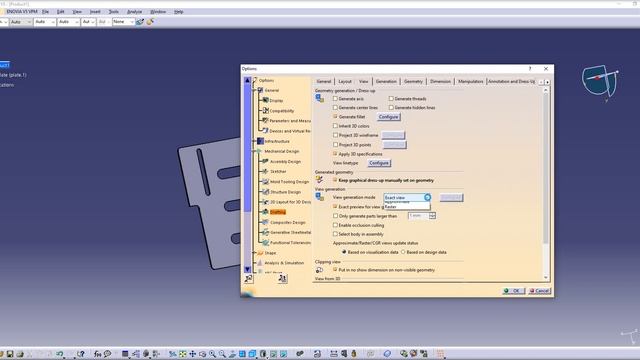The height and width of the screenshot is (360, 640).
Task: Click OK in Options dialog
Action: [513, 291]
